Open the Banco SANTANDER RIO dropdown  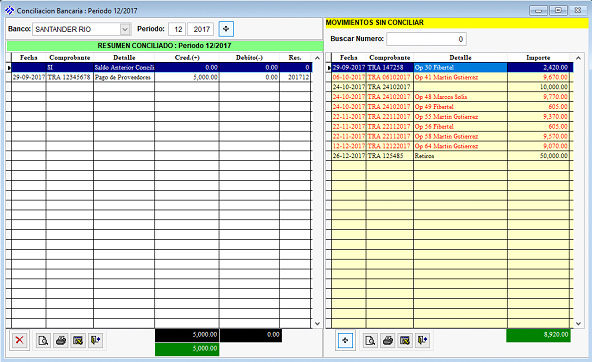pos(125,29)
